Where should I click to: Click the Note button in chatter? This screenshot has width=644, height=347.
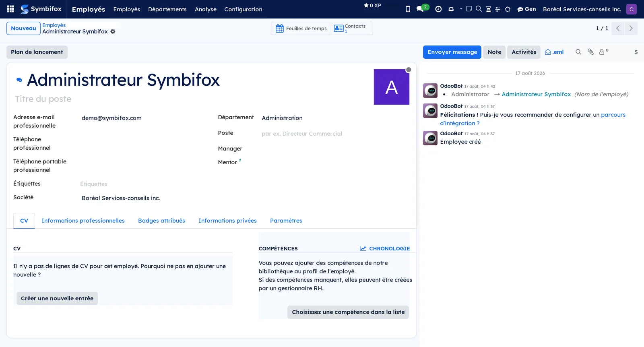494,52
